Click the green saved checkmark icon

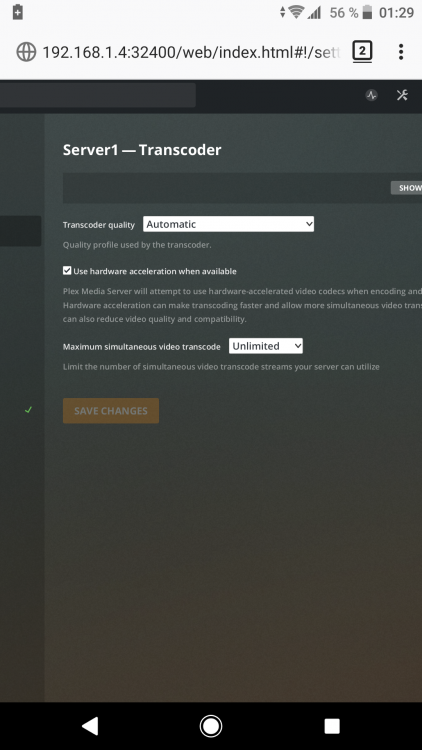[x=28, y=410]
